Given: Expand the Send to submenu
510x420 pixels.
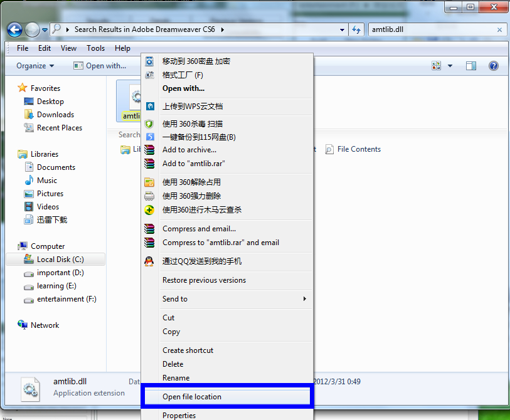Looking at the screenshot, I should click(x=228, y=299).
